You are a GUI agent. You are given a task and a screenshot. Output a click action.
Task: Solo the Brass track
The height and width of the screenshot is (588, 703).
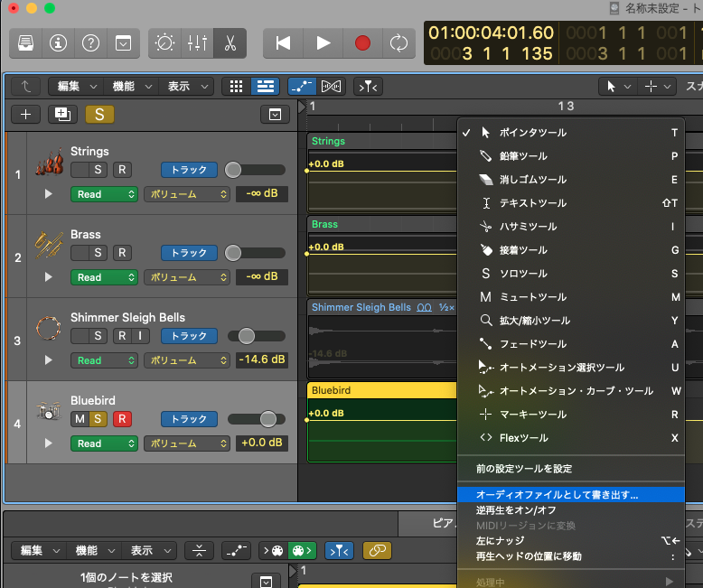pos(98,253)
